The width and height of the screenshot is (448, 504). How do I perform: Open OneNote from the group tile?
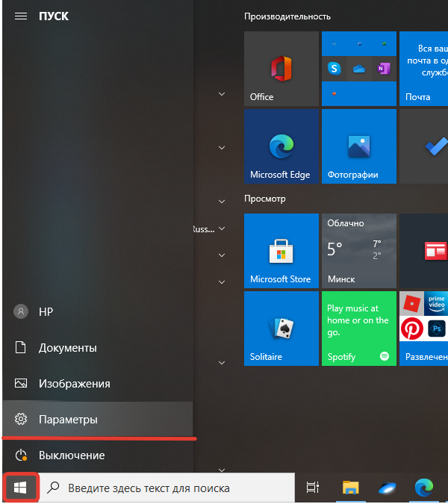384,69
